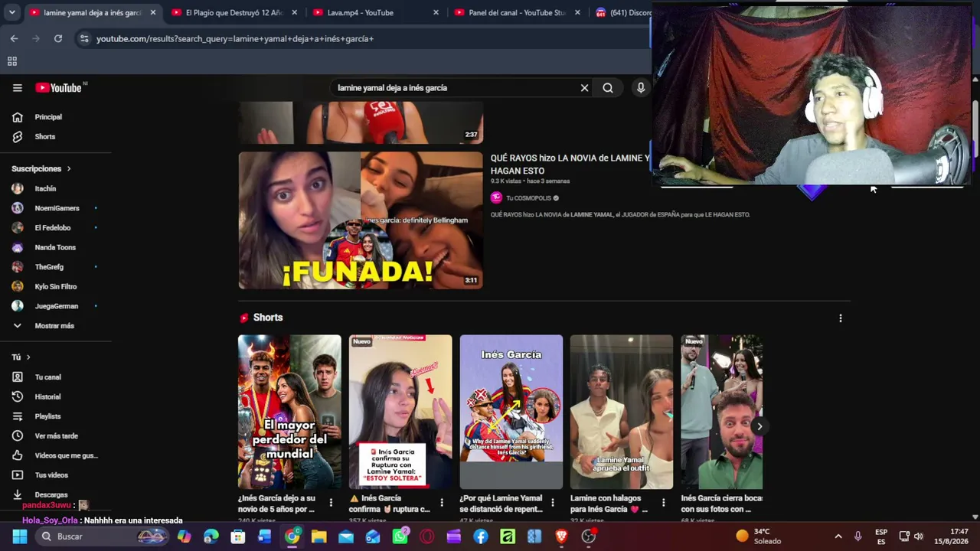
Task: Open the Shorts shelf options menu
Action: [840, 318]
